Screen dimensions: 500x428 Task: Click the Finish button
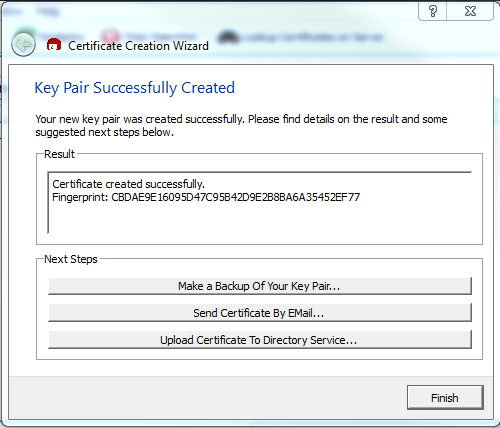pos(445,398)
